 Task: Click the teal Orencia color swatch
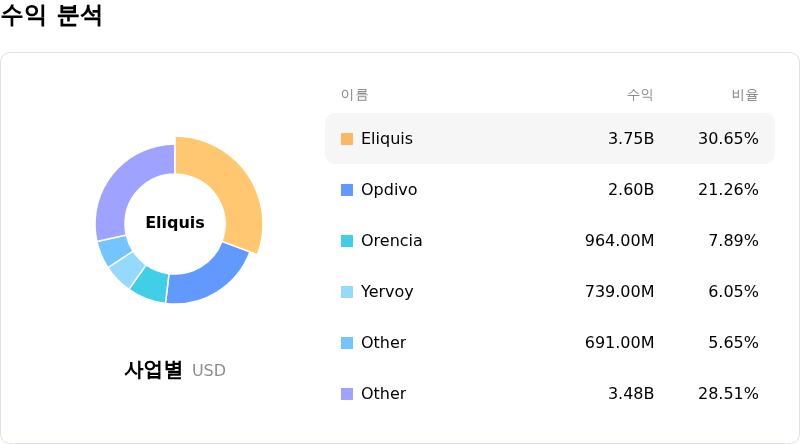pyautogui.click(x=347, y=241)
